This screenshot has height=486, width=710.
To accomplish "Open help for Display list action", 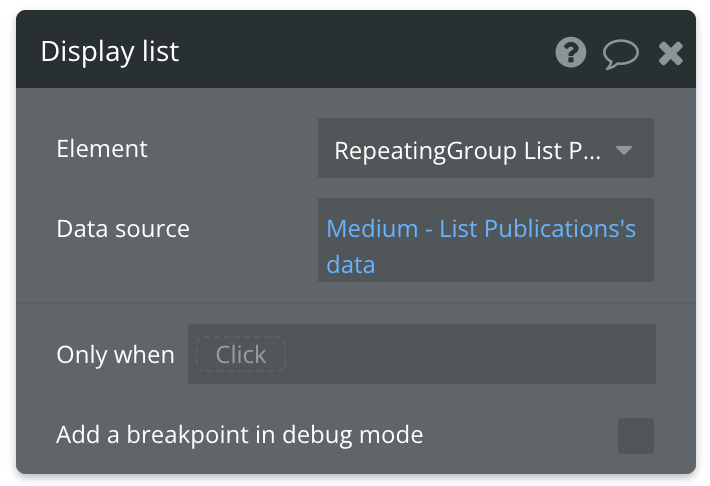I will (x=571, y=53).
